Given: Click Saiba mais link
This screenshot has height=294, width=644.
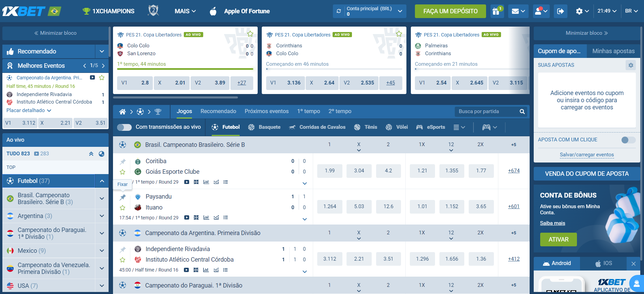Looking at the screenshot, I should 552,223.
